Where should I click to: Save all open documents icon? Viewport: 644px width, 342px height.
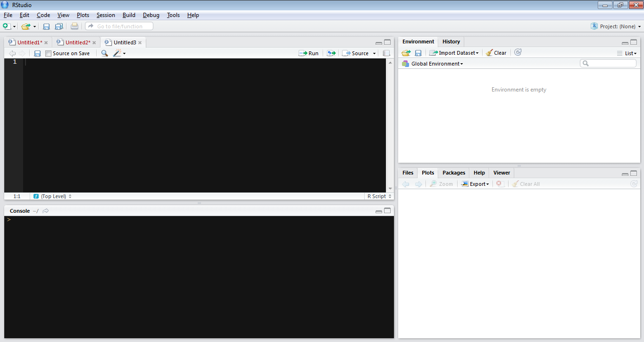(x=59, y=26)
